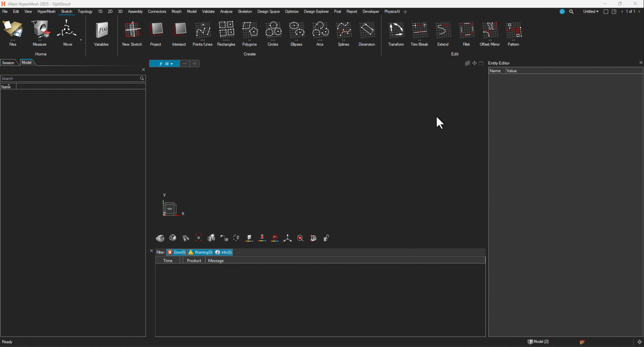Viewport: 644px width, 347px height.
Task: Click the eye view-visibility icon
Action: click(160, 238)
